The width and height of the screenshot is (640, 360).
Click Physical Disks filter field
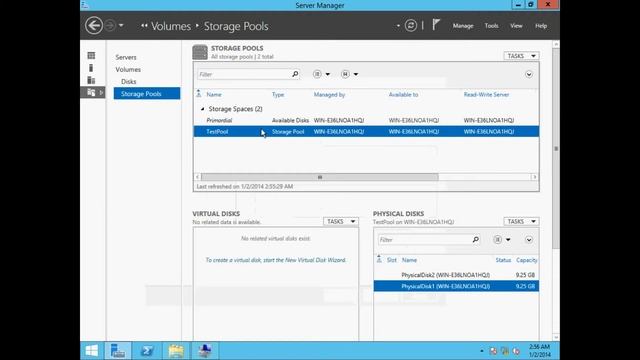(424, 240)
